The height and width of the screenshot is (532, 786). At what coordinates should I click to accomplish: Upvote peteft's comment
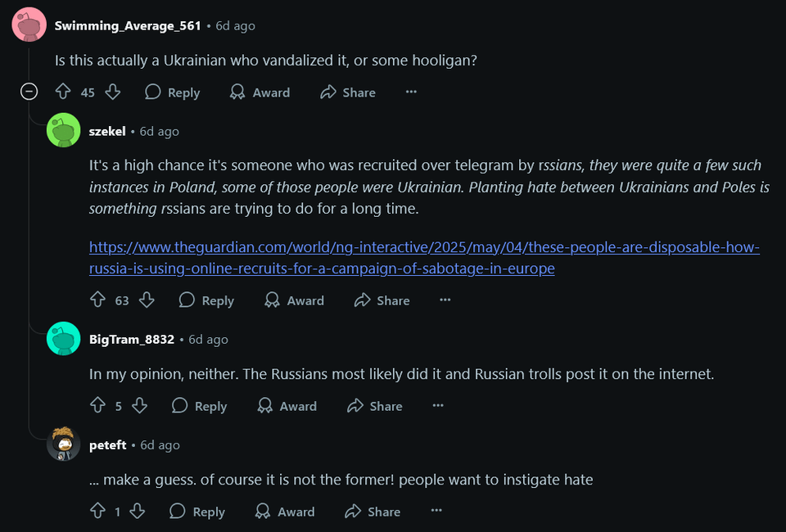(97, 511)
